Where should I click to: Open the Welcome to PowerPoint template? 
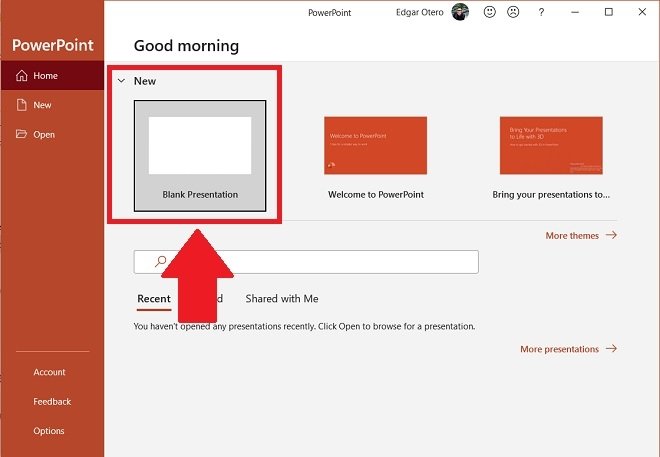click(x=375, y=158)
